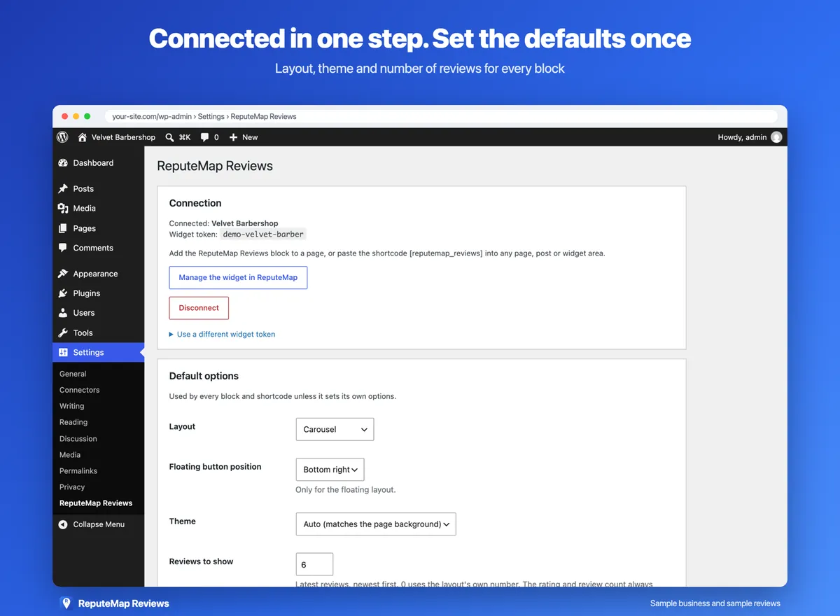Click the Media icon in sidebar
This screenshot has width=840, height=616.
click(63, 209)
